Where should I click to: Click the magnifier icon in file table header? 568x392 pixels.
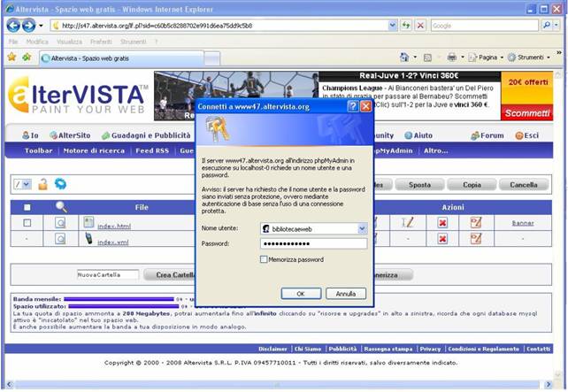[61, 207]
